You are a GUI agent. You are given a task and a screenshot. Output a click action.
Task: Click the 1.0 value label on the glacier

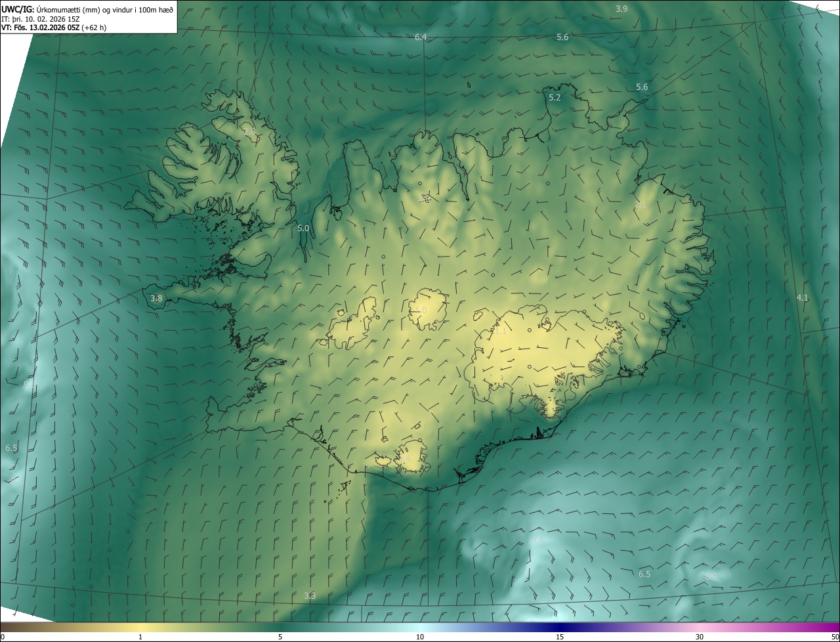(x=421, y=310)
